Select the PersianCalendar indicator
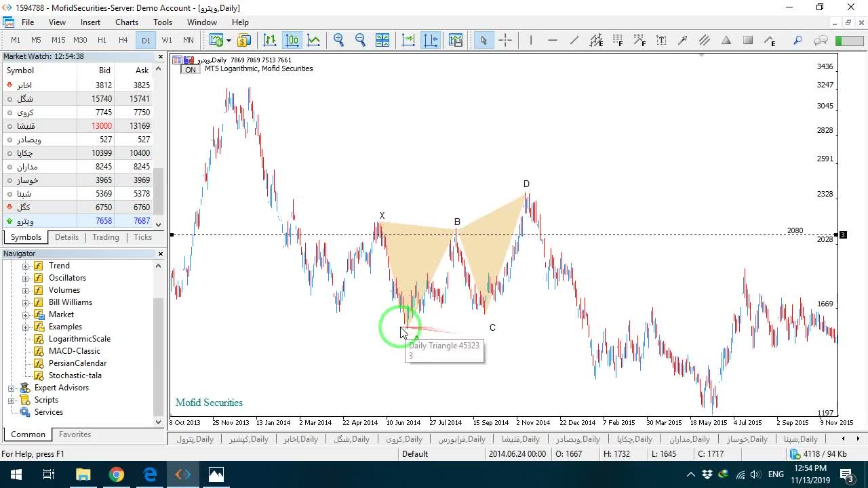The height and width of the screenshot is (488, 868). [x=77, y=363]
